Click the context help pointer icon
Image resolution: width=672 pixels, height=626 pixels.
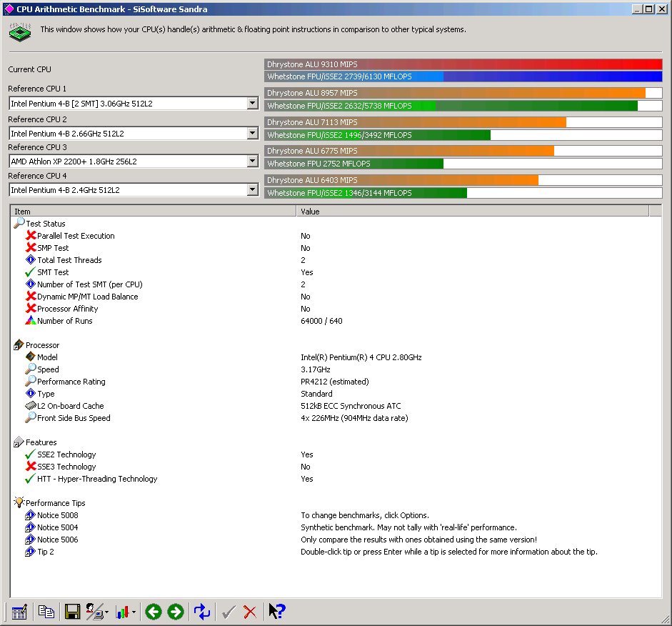click(x=276, y=611)
